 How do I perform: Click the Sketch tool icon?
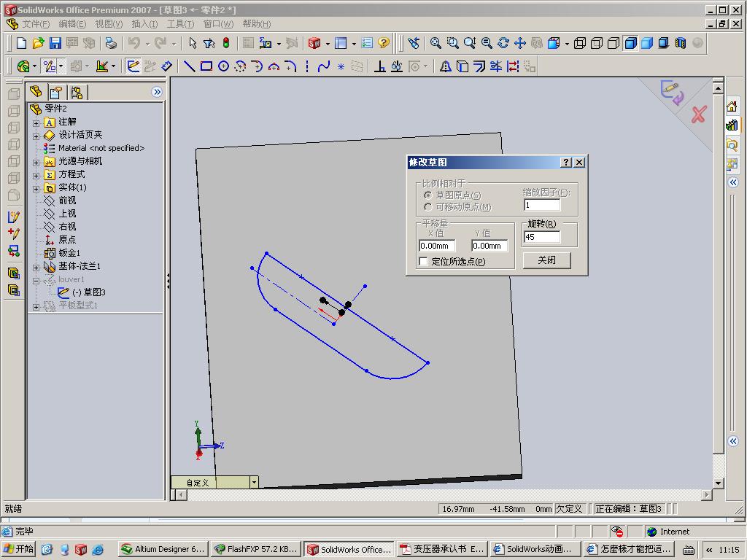[x=133, y=66]
